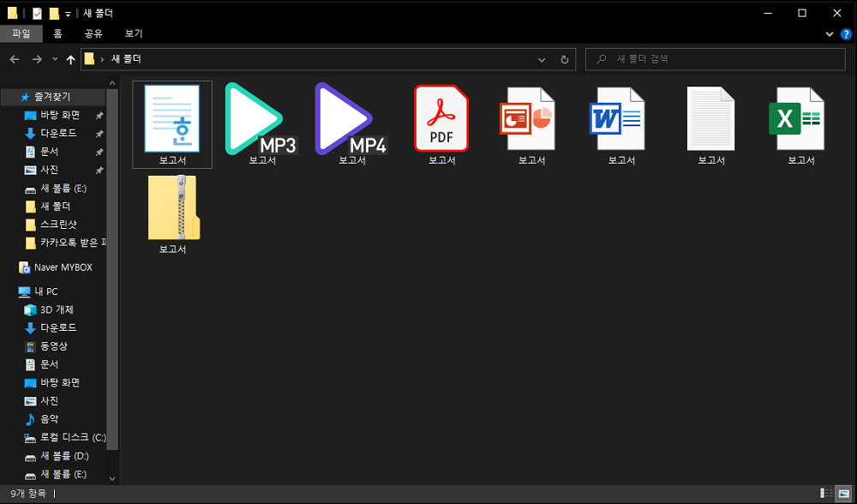The height and width of the screenshot is (504, 857).
Task: Select the plain text file 보고서
Action: click(x=711, y=124)
